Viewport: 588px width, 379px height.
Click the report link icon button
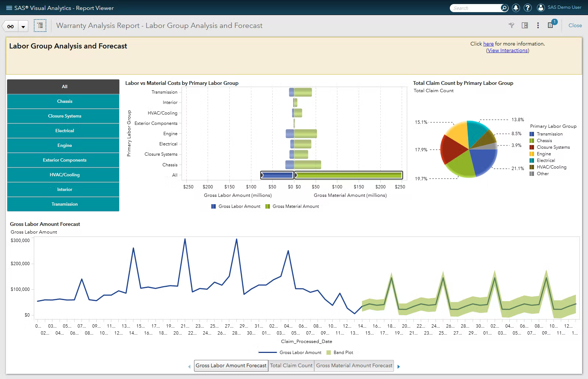(x=11, y=26)
